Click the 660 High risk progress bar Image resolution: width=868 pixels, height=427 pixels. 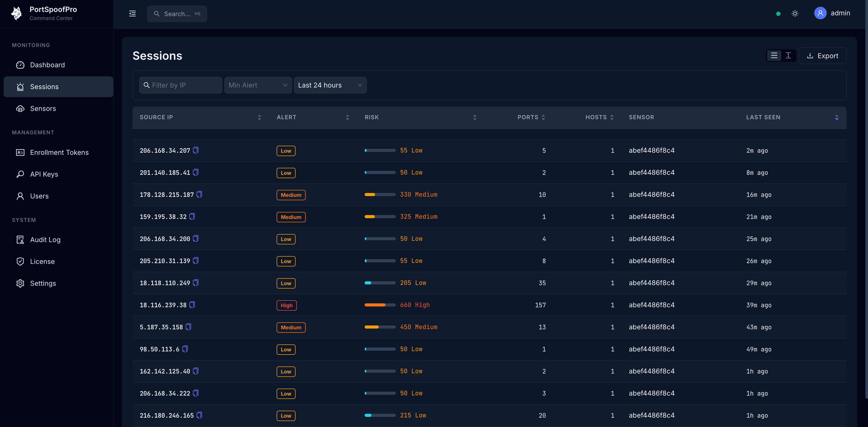380,305
